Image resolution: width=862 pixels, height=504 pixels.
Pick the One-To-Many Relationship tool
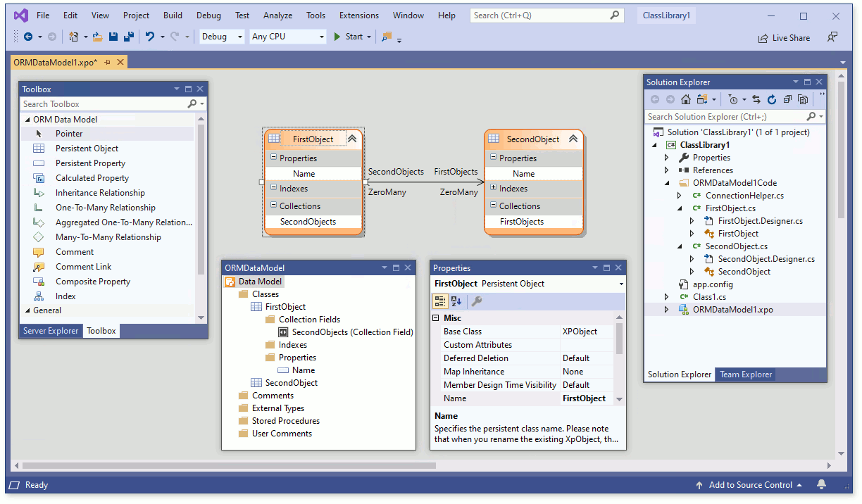[x=106, y=208]
